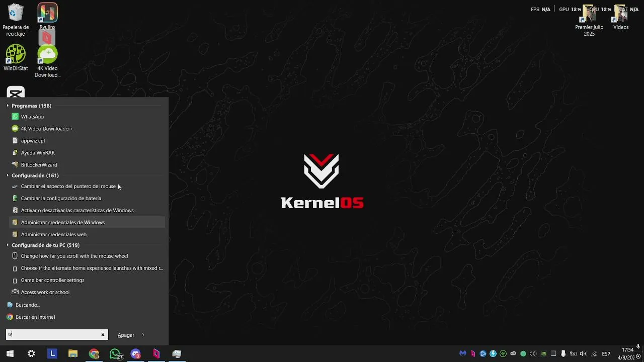This screenshot has width=644, height=362.
Task: Switch ESP input language indicator
Action: [x=606, y=354]
